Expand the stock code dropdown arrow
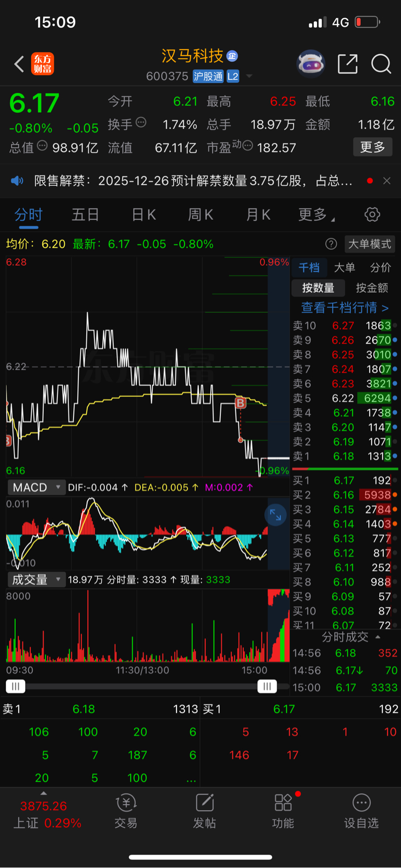 (249, 76)
